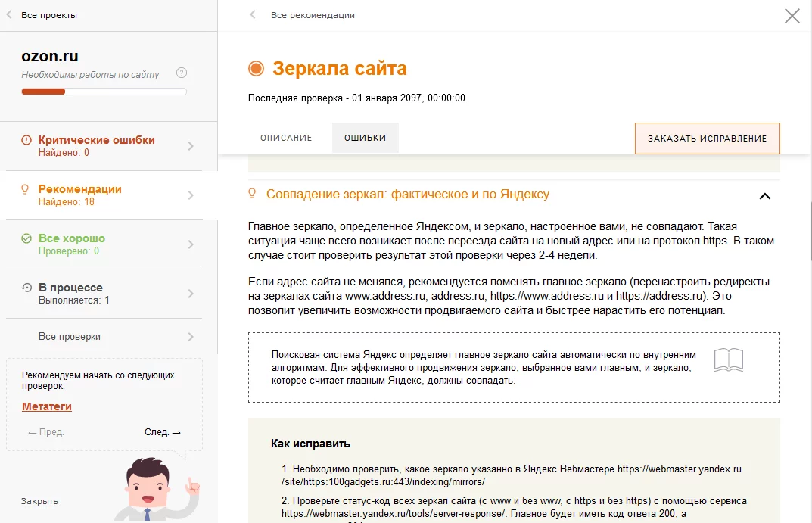Click the Рекомендации lightbulb icon in the sidebar
The image size is (812, 523).
tap(25, 189)
